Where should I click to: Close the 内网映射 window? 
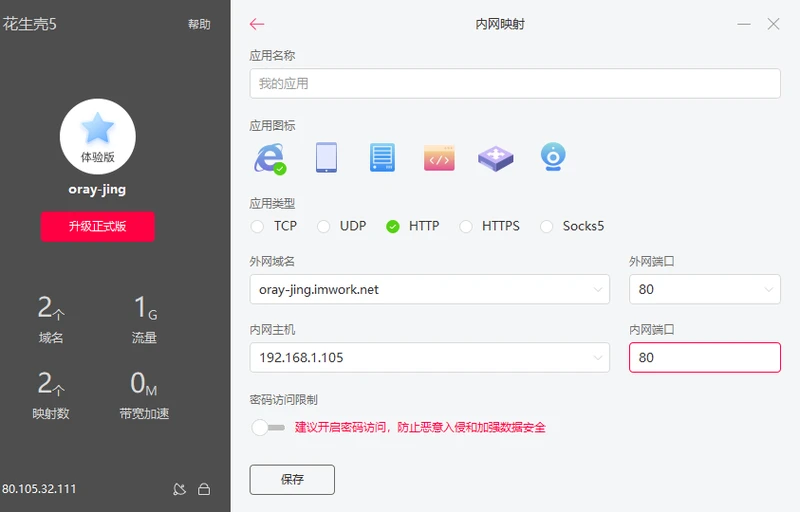pos(773,24)
